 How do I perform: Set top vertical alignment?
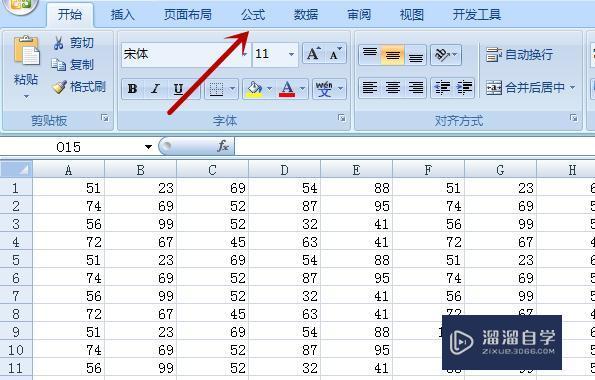370,55
